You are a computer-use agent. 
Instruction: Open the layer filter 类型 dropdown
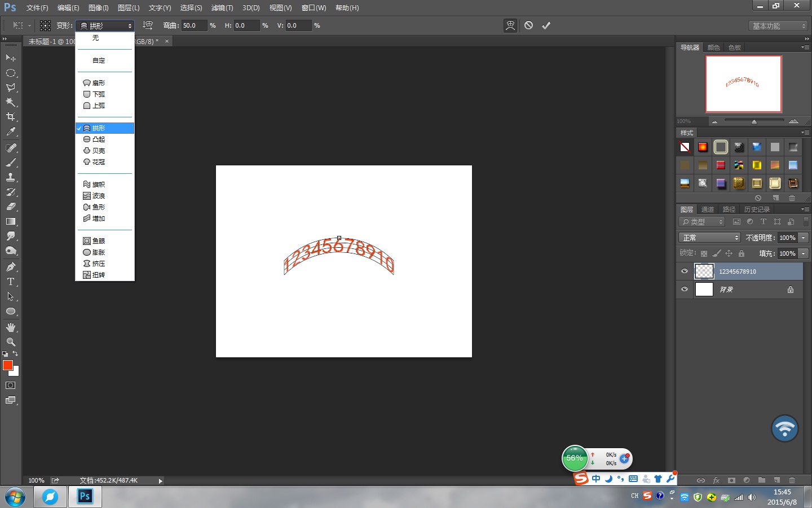[x=702, y=222]
